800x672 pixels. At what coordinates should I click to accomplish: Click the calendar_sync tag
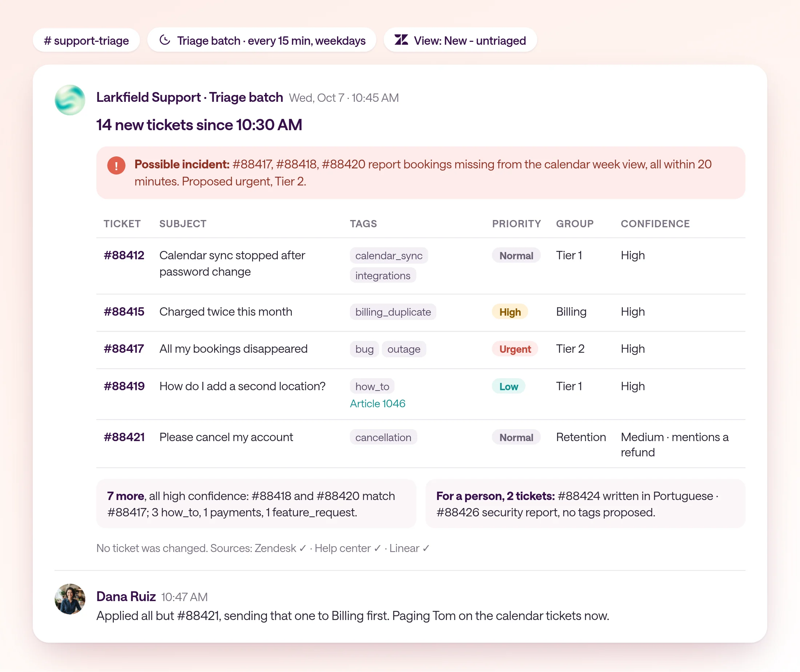click(x=389, y=255)
